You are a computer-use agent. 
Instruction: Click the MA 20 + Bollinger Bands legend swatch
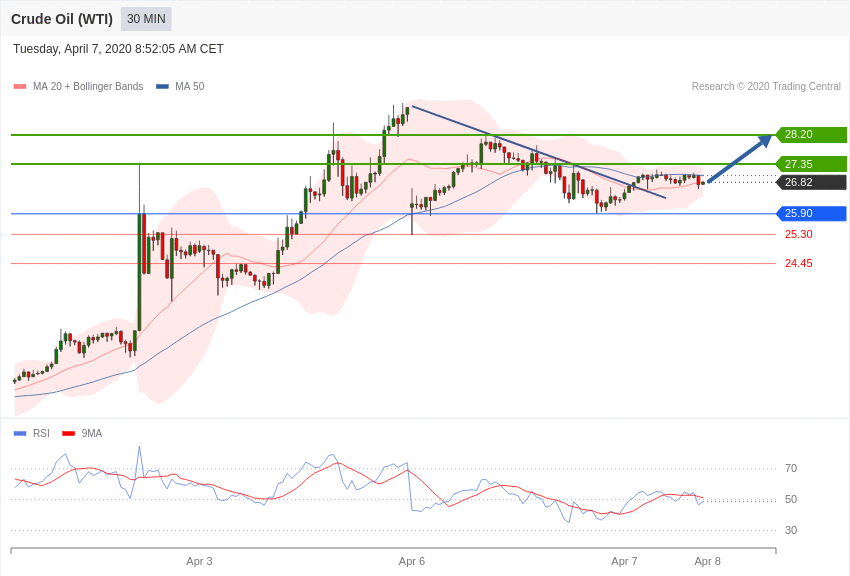pyautogui.click(x=20, y=87)
